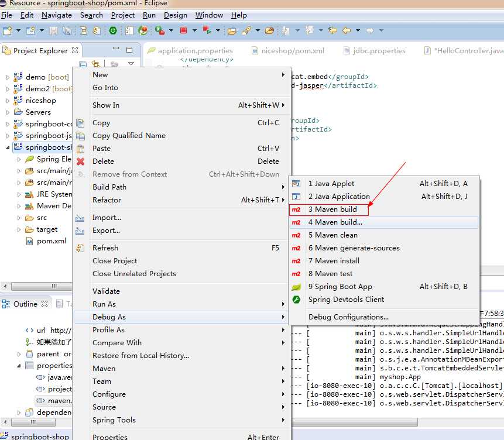This screenshot has width=504, height=440.
Task: Expand the target folder node
Action: (19, 229)
